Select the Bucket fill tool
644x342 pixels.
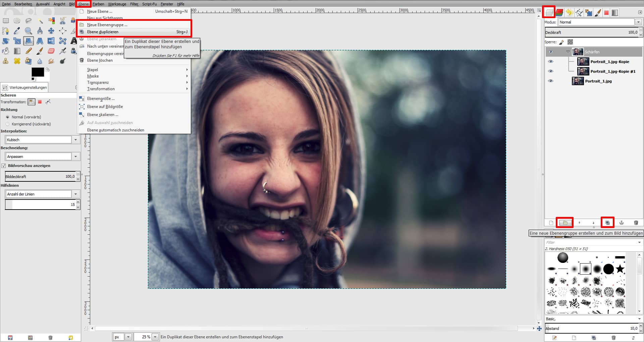click(x=5, y=51)
